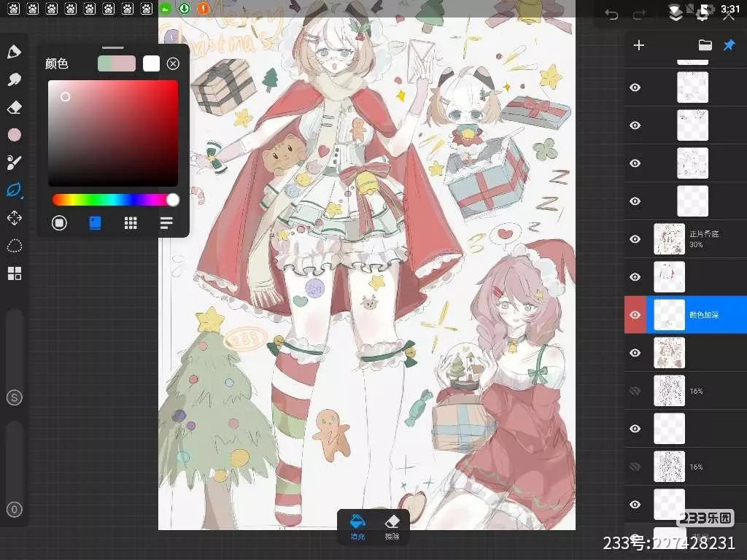
Task: Tap the orange alert notification icon
Action: [204, 8]
